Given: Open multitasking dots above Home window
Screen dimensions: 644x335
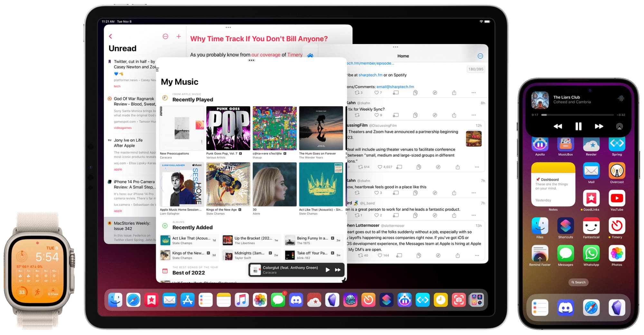Looking at the screenshot, I should [x=395, y=47].
